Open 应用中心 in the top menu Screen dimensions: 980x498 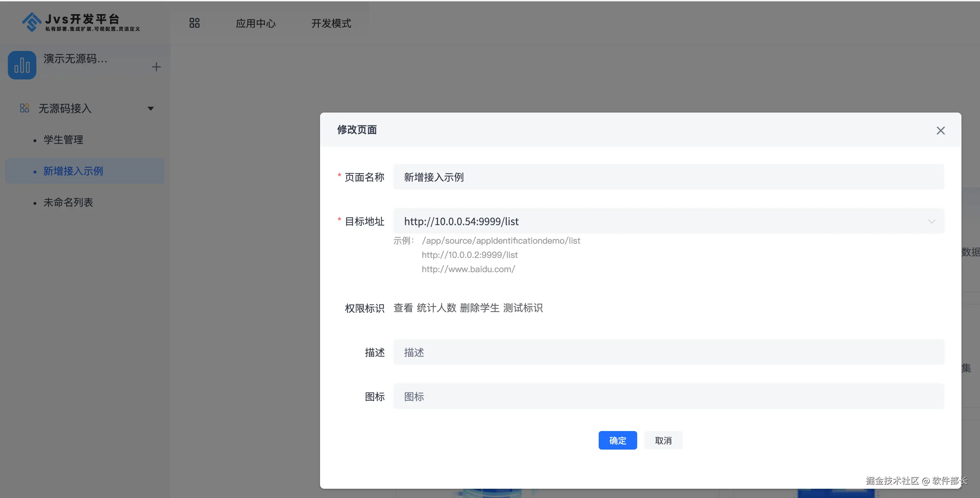pyautogui.click(x=255, y=24)
